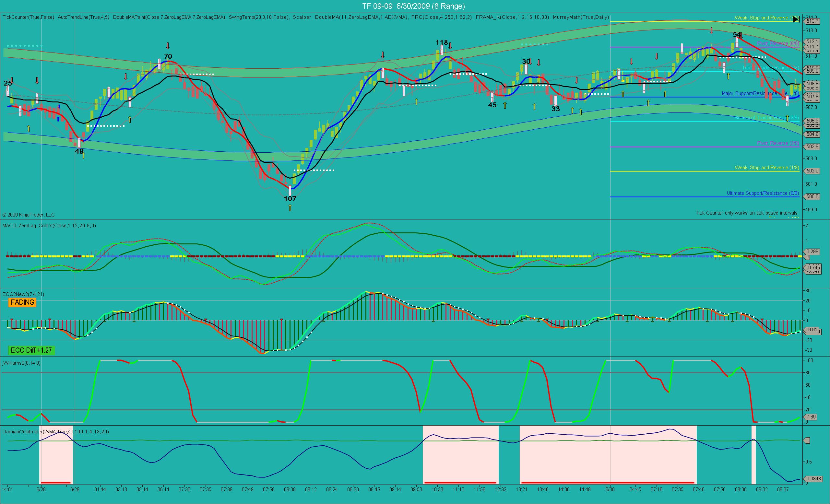Select the DamianiVolatmeter indicator label
The height and width of the screenshot is (504, 830).
[55, 432]
